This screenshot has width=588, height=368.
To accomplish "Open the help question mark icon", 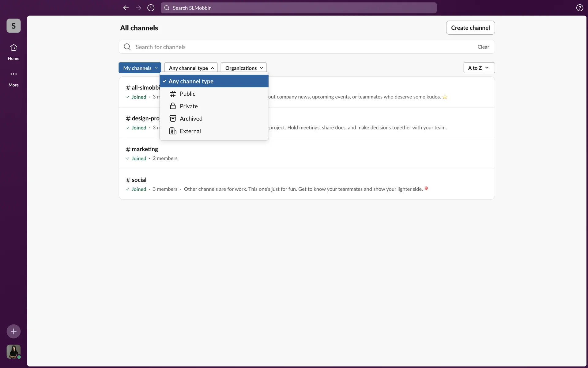I will pos(579,8).
